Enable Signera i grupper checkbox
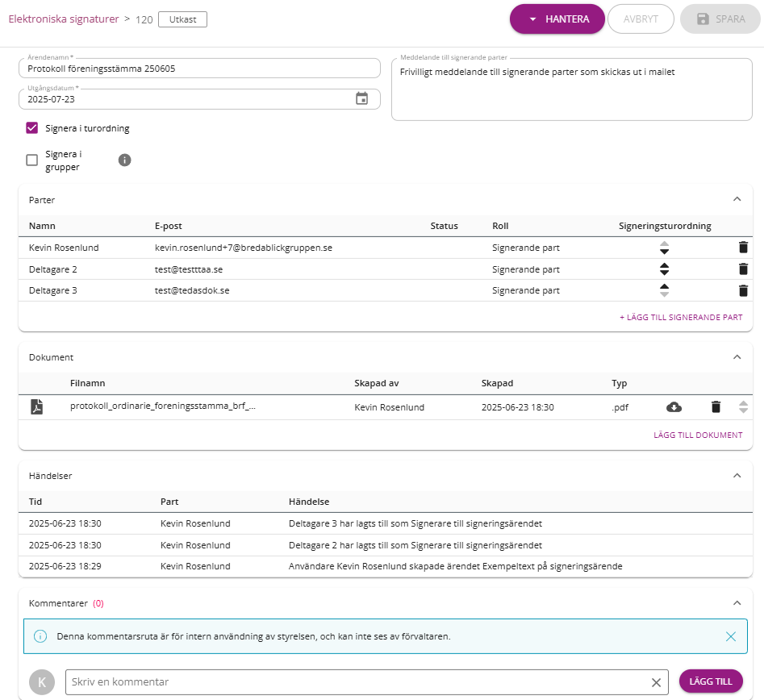 tap(31, 160)
